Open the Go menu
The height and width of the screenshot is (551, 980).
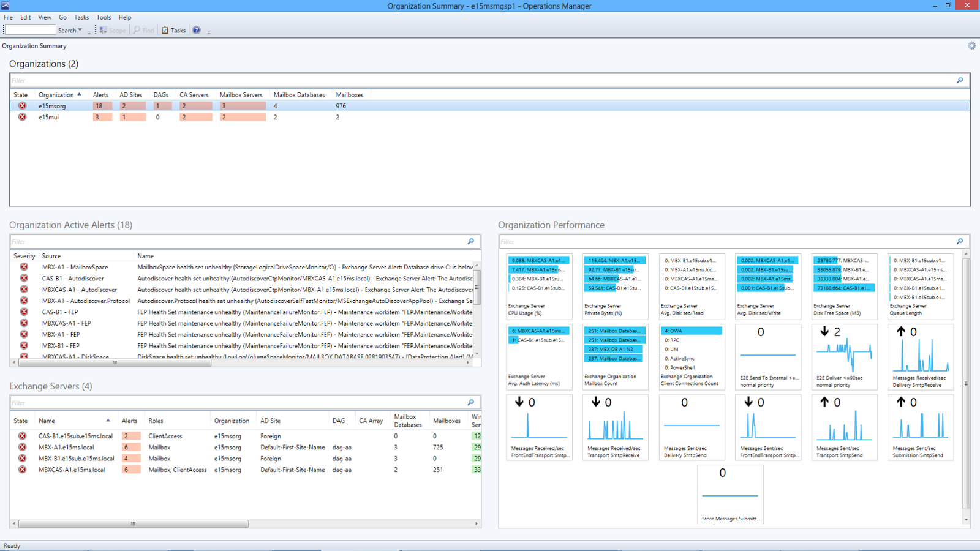tap(62, 17)
